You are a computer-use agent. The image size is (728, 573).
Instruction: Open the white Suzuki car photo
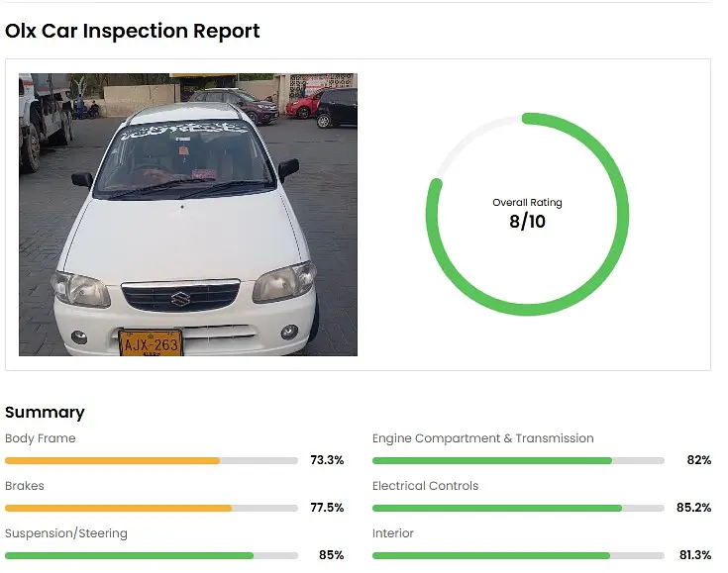click(188, 215)
